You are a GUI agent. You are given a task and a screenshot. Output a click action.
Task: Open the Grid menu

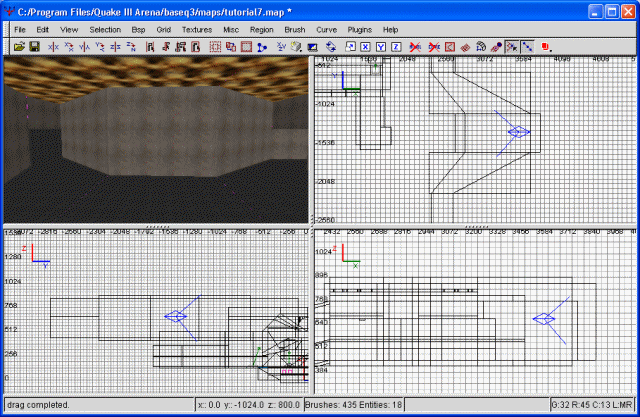pyautogui.click(x=164, y=30)
